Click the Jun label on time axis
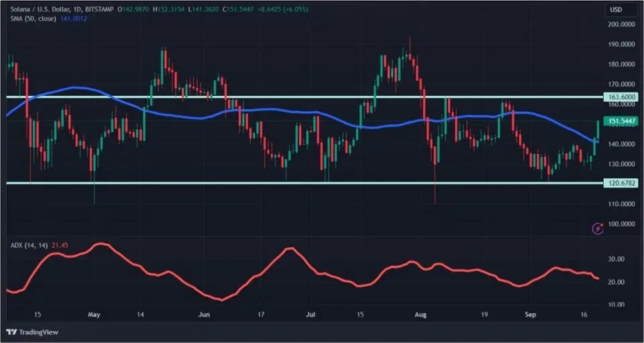This screenshot has height=343, width=644. pos(204,314)
